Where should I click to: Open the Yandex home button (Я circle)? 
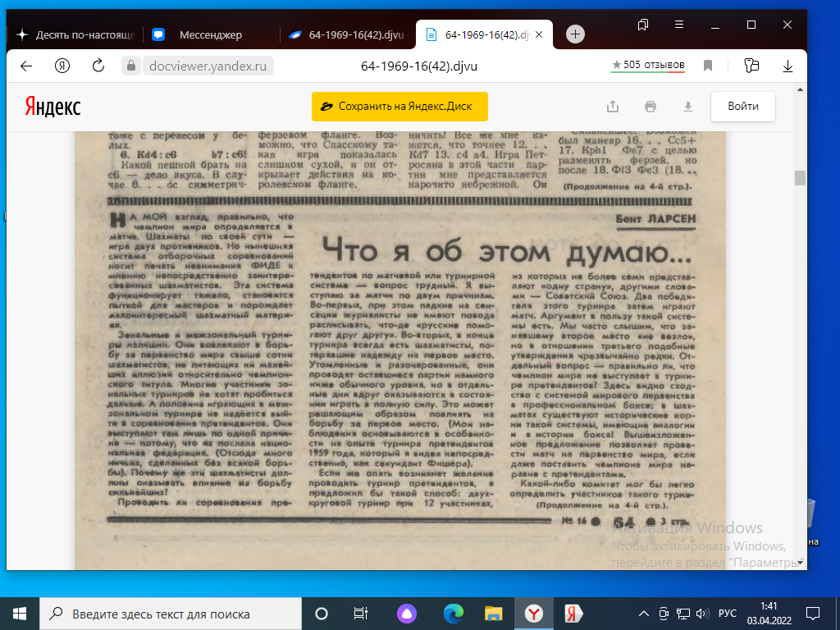pos(62,66)
